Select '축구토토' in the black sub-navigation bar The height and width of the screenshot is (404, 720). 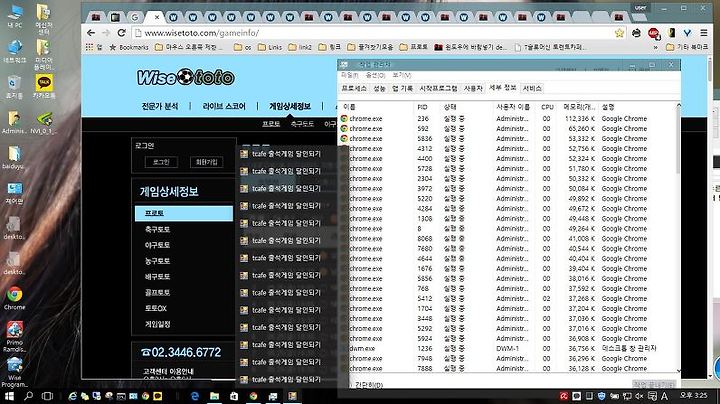(302, 124)
